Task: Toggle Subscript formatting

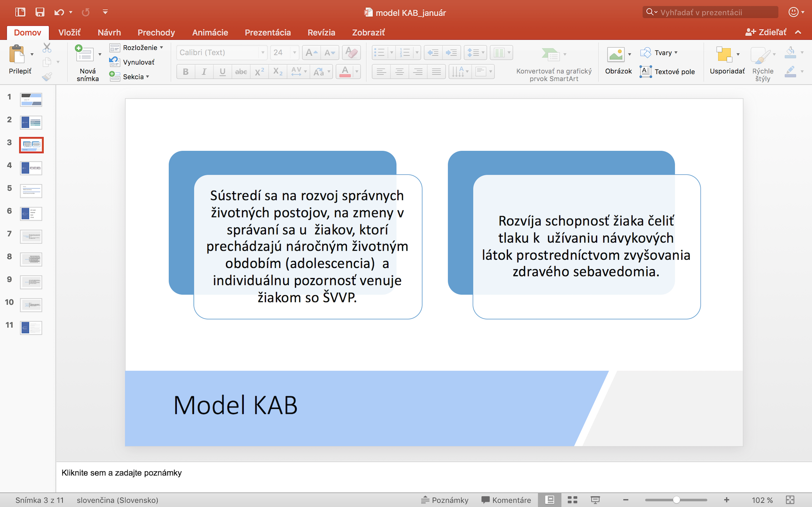Action: click(277, 72)
